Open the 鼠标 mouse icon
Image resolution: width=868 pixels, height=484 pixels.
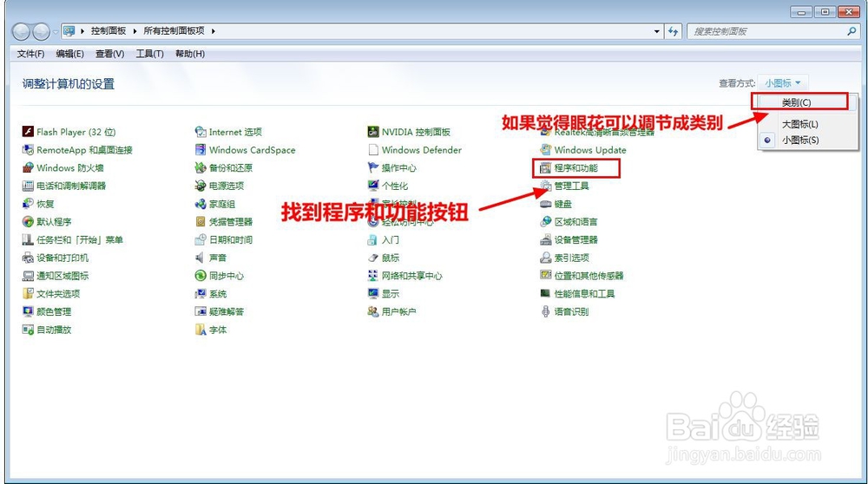373,258
